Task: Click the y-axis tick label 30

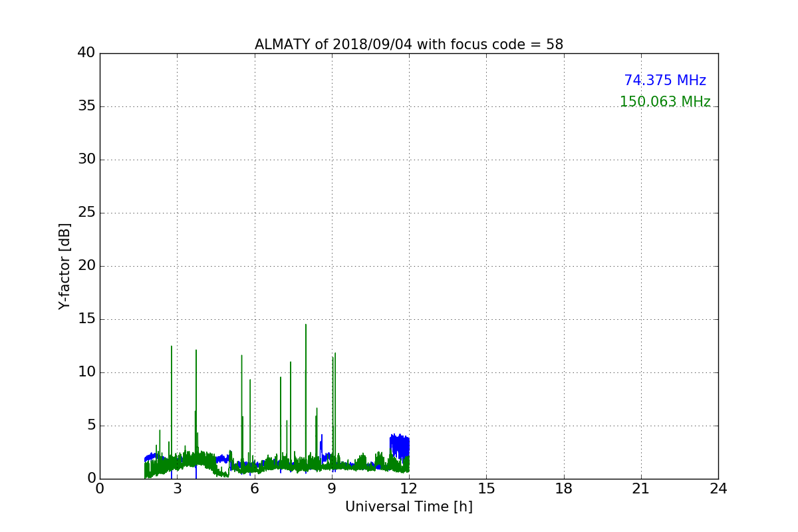Action: coord(86,160)
